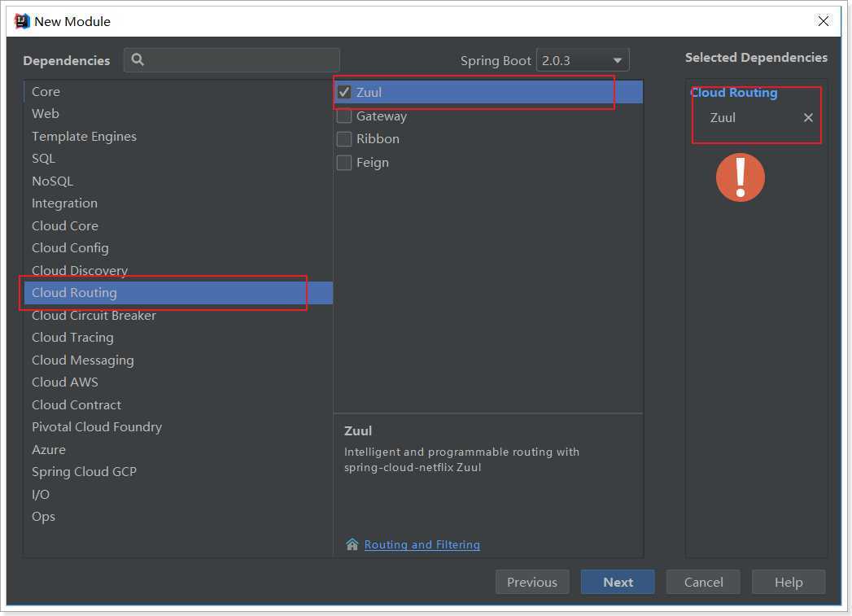Viewport: 852px width, 616px height.
Task: Click the Next button
Action: click(618, 582)
